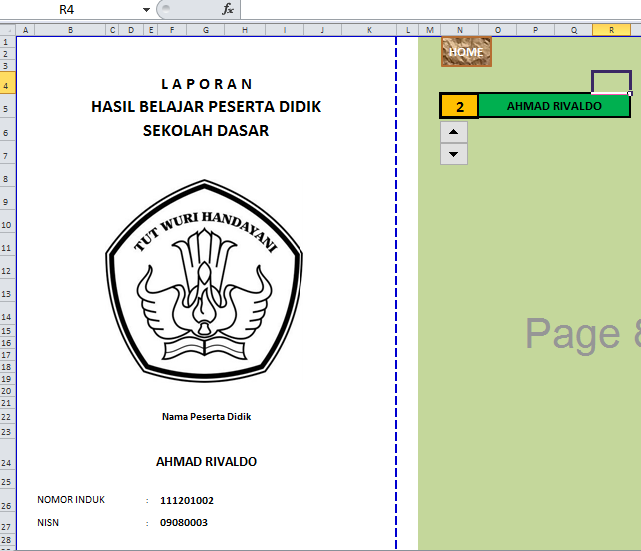Select column K header
641x551 pixels.
point(369,30)
